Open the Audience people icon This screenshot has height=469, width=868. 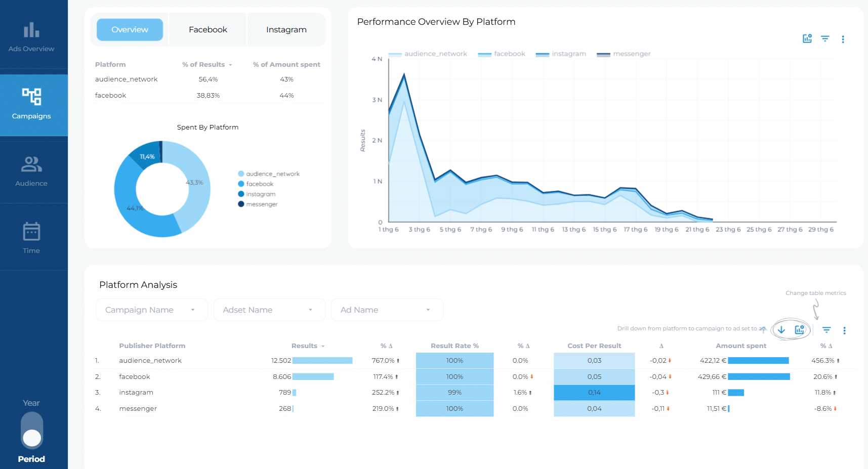(31, 164)
